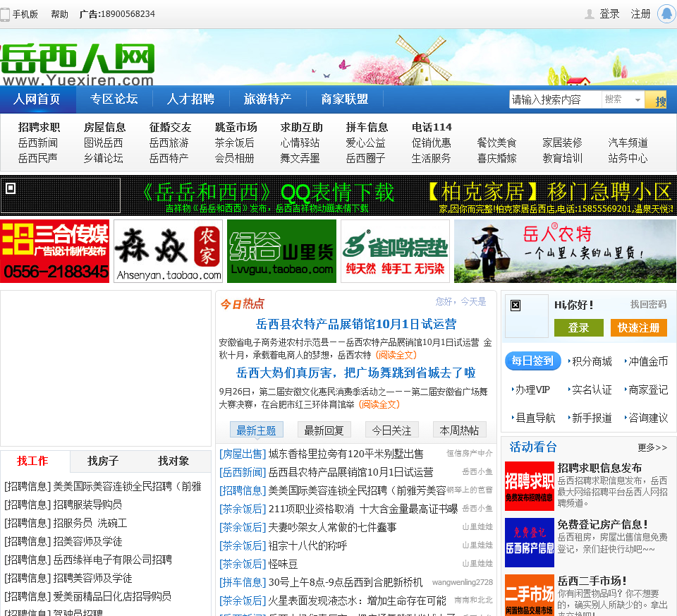Open 积分商城 link
Screen dimensions: 677x616
[x=592, y=361]
